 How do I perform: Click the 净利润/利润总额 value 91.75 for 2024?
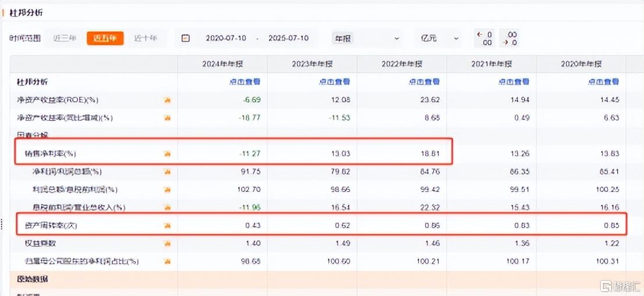pyautogui.click(x=252, y=171)
